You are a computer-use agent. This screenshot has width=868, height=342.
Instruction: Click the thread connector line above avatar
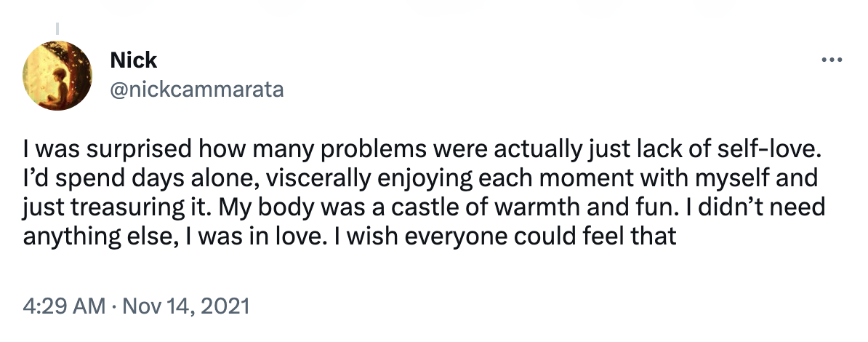57,28
